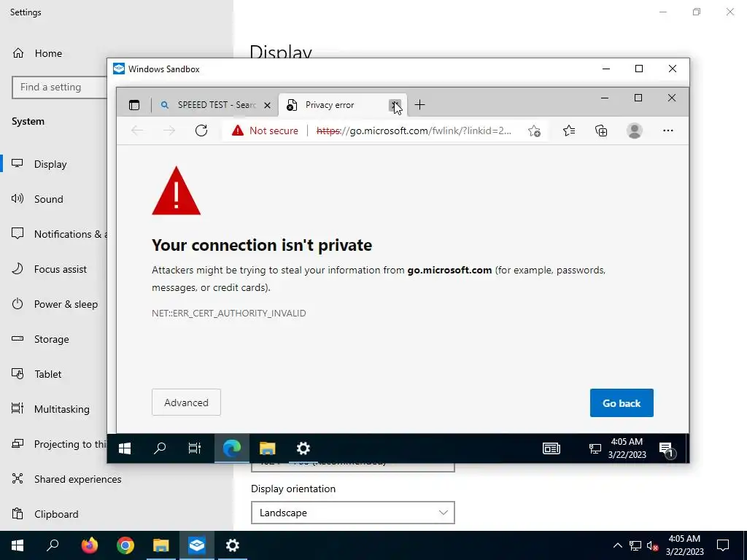
Task: Open File Explorer in sandbox taskbar
Action: point(267,448)
